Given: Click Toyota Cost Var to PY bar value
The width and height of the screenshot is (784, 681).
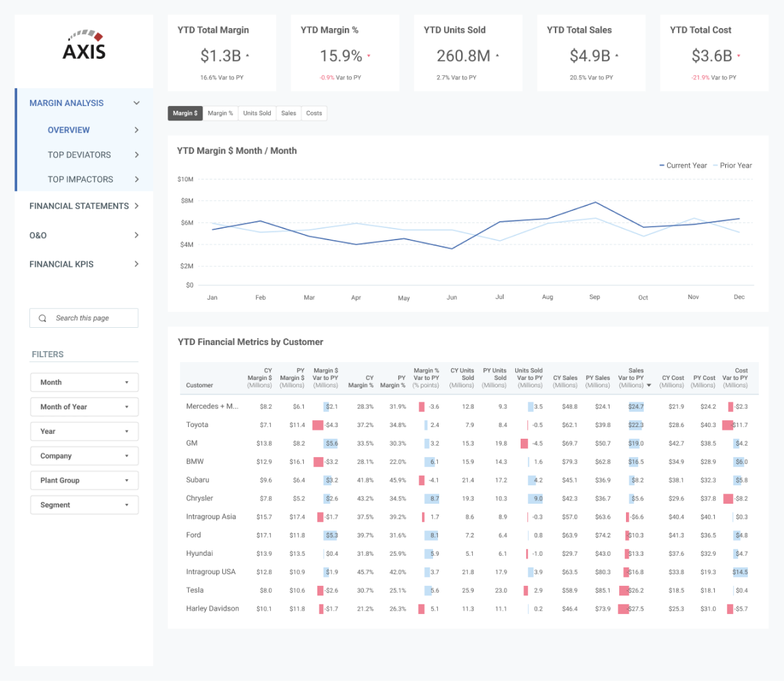Looking at the screenshot, I should click(x=735, y=425).
